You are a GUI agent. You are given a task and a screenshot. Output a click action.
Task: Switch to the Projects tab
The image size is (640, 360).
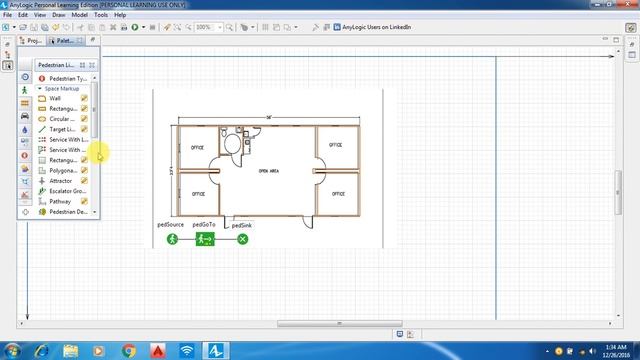[31, 40]
